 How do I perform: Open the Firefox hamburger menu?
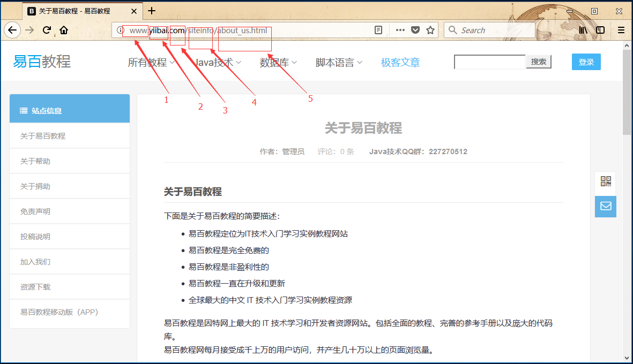621,30
